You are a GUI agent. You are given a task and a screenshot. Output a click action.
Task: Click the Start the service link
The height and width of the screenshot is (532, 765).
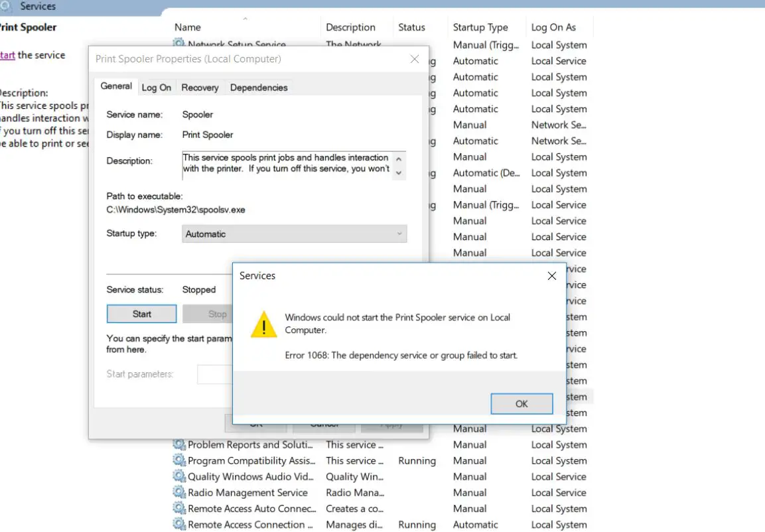click(7, 55)
